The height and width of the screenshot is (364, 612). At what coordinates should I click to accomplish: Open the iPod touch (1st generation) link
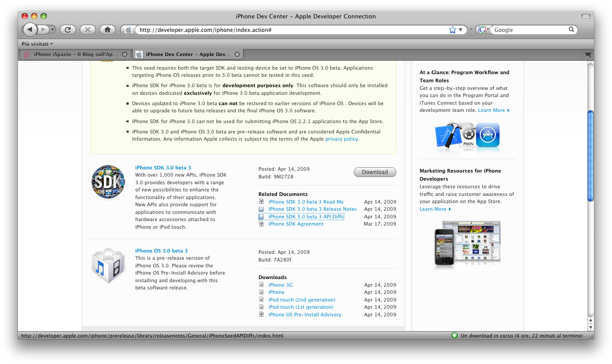tap(301, 307)
